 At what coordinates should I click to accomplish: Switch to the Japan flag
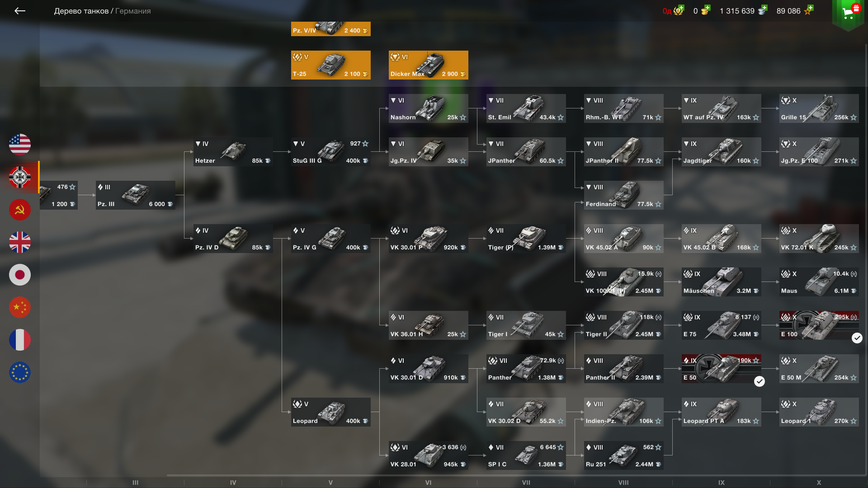coord(20,275)
